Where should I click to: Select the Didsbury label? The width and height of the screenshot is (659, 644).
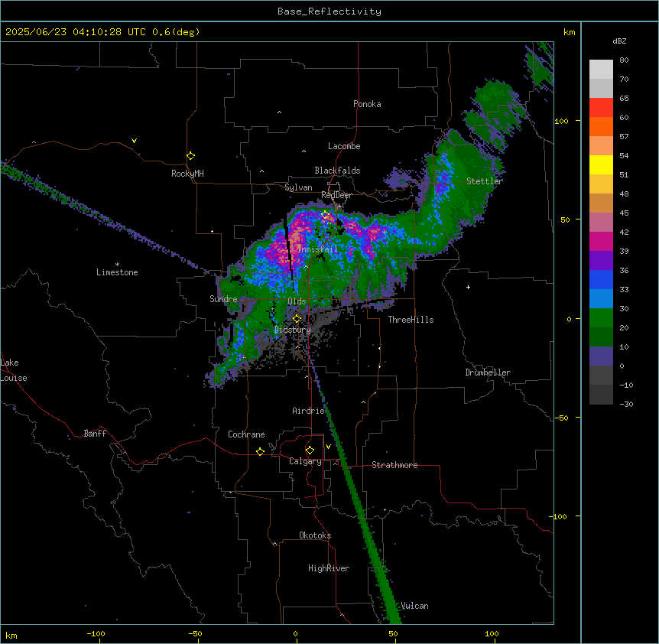coord(293,330)
